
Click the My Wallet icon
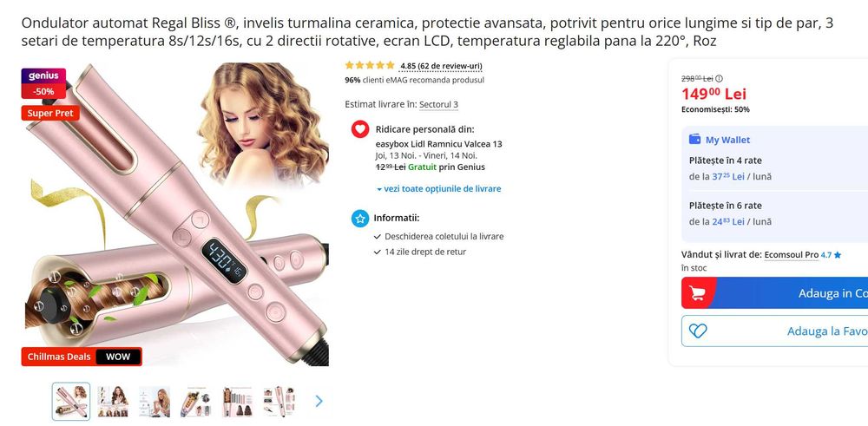[x=694, y=140]
